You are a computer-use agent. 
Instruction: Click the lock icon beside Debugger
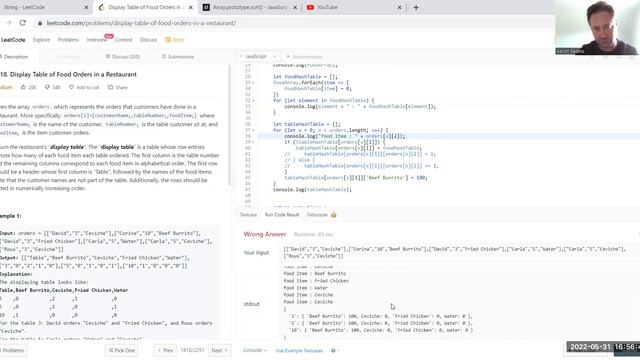pyautogui.click(x=333, y=215)
